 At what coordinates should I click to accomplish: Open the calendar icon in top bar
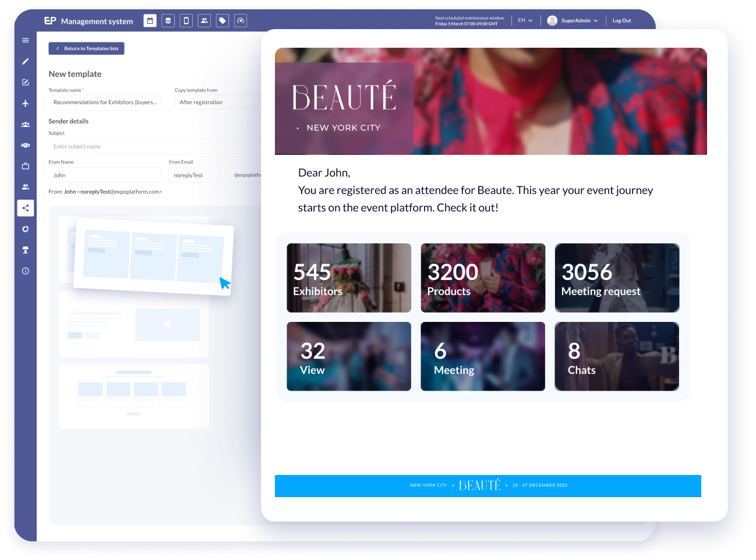click(x=150, y=21)
